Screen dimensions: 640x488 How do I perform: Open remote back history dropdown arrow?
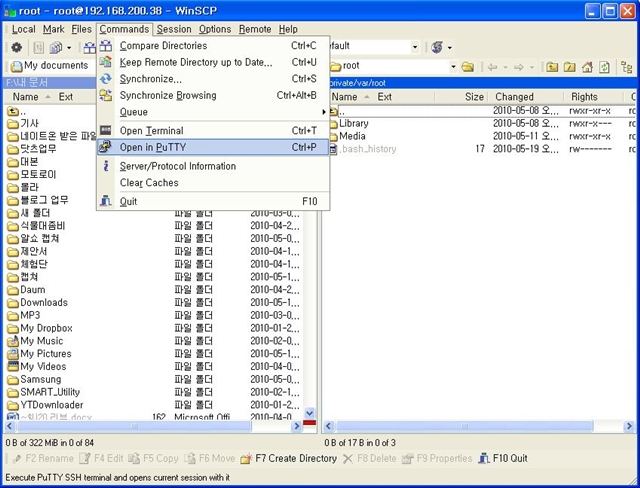coord(505,67)
